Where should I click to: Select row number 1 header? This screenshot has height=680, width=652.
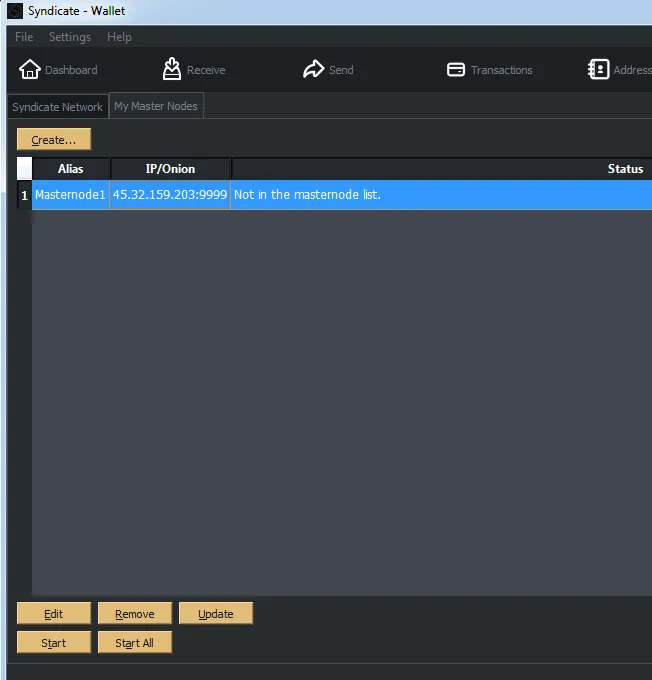[x=24, y=195]
